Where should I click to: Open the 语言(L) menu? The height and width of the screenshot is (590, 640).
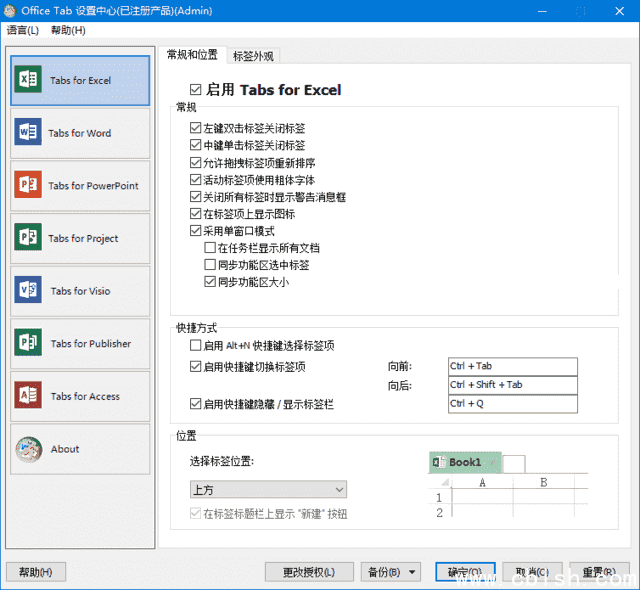point(22,30)
